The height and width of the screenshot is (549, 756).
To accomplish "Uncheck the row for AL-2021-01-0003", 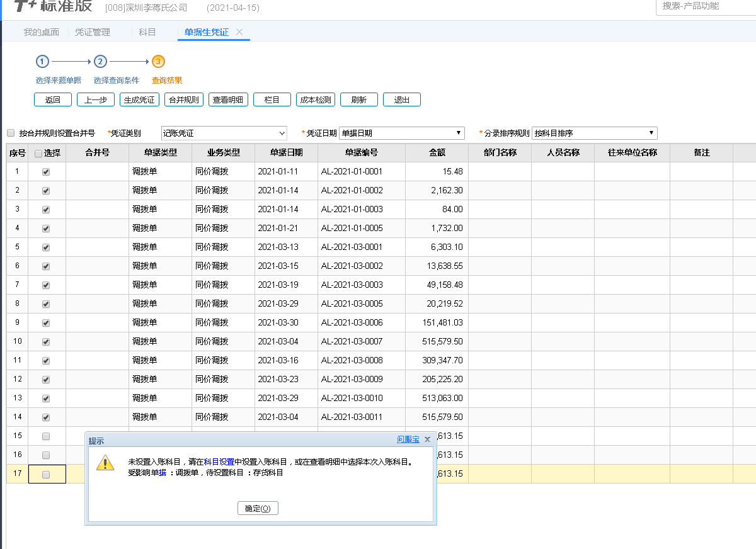I will coord(46,210).
